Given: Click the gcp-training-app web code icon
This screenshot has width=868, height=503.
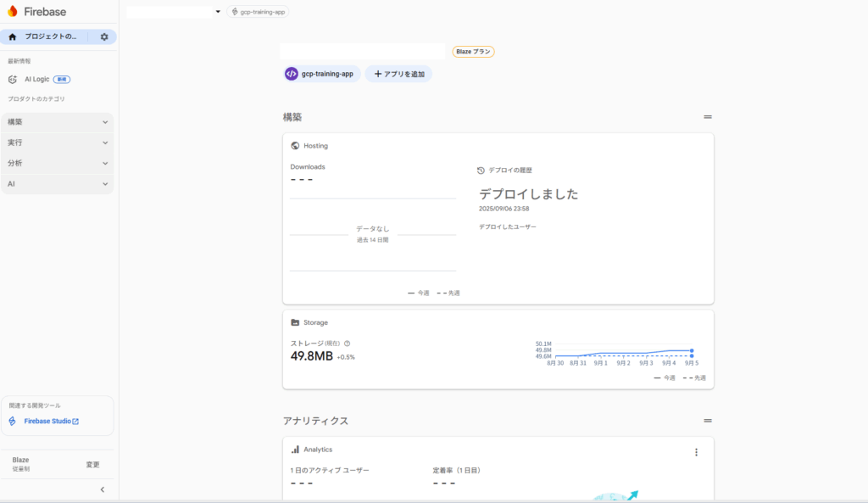Looking at the screenshot, I should [x=292, y=74].
